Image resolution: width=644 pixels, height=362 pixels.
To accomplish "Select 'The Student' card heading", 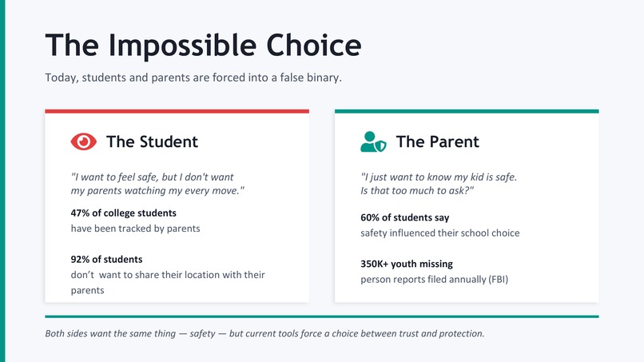I will point(152,141).
